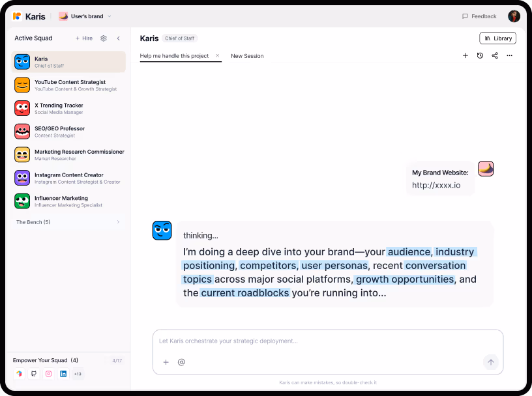Add attachment with plus icon in chat box
Viewport: 532px width, 396px height.
[x=166, y=362]
